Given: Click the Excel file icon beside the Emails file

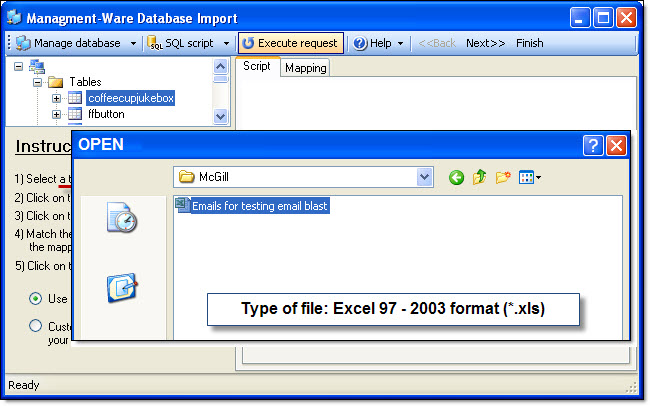Looking at the screenshot, I should click(x=182, y=205).
